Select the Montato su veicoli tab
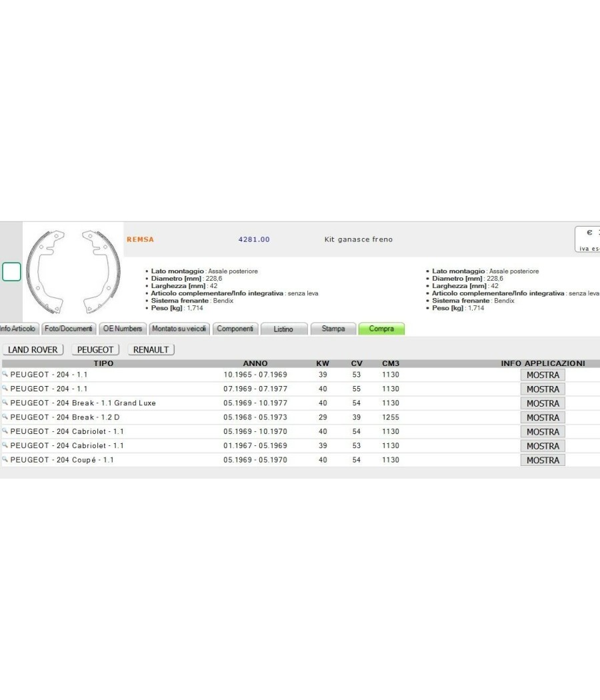This screenshot has width=600, height=700. [179, 329]
